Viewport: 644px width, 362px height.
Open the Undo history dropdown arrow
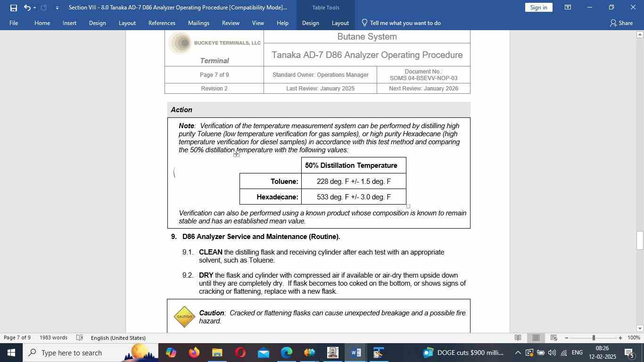pyautogui.click(x=34, y=8)
